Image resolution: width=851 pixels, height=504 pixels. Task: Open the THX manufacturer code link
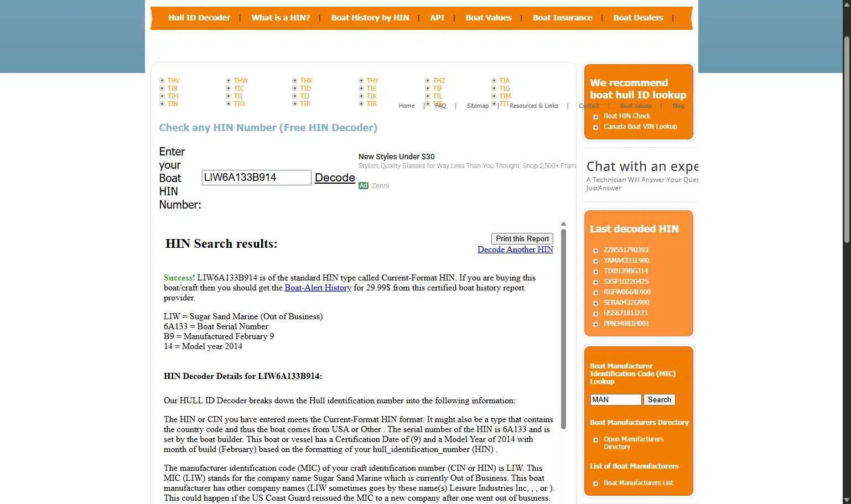306,81
